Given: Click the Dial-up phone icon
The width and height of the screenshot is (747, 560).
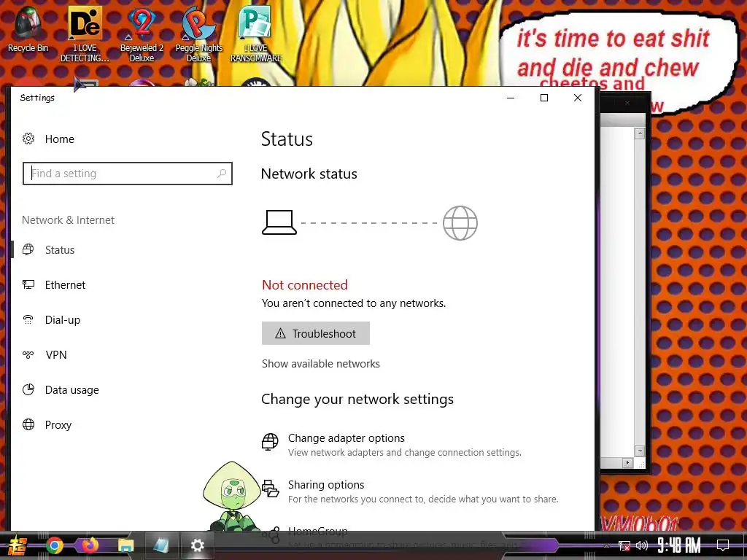Looking at the screenshot, I should [28, 319].
